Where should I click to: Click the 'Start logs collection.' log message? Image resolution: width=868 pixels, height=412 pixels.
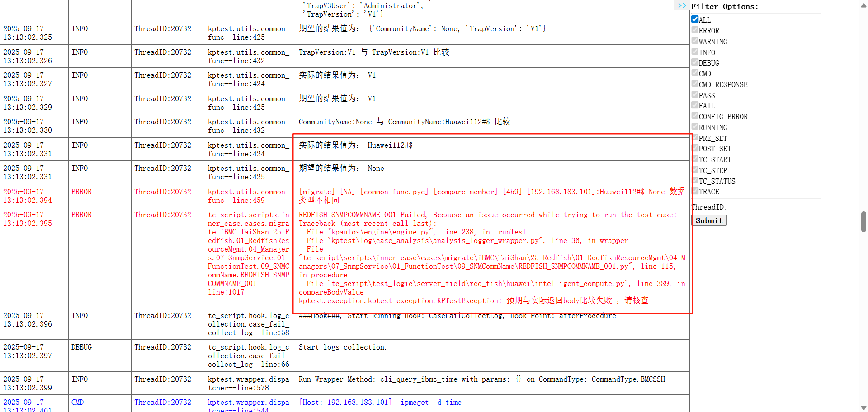point(342,347)
